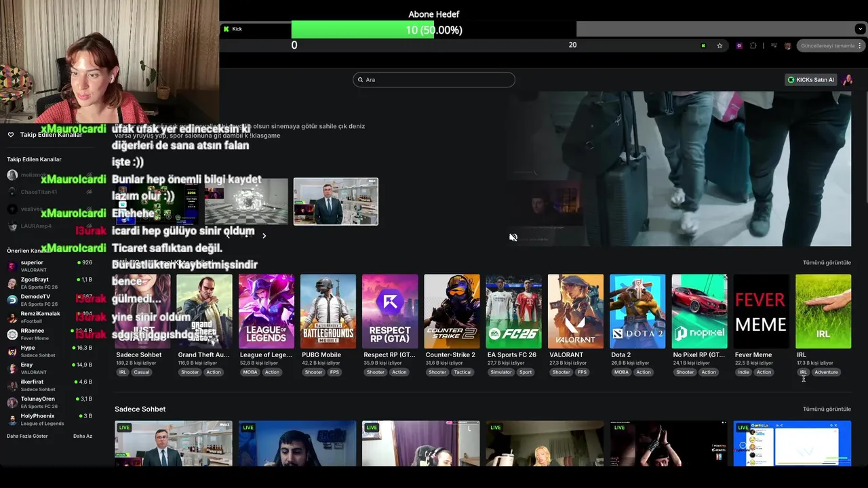
Task: Open Eray channel in sidebar
Action: (50, 368)
